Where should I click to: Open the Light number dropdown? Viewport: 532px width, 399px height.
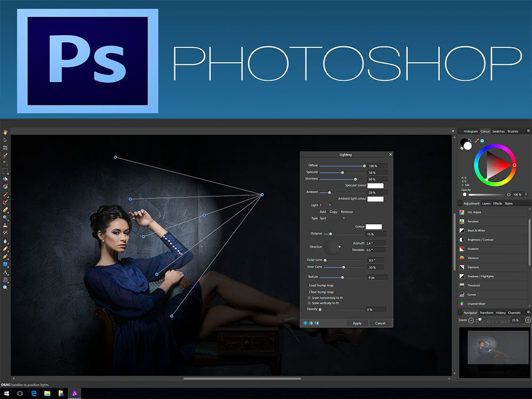(x=329, y=205)
